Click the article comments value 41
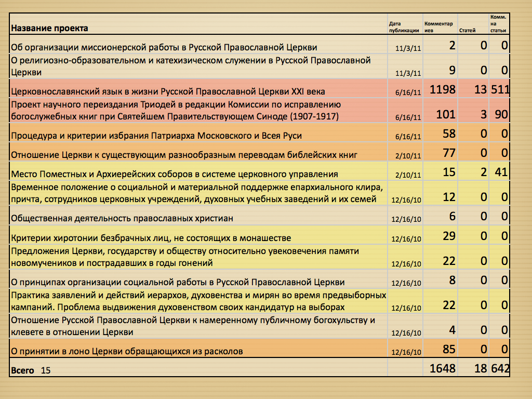Viewport: 532px width, 399px height. point(501,171)
